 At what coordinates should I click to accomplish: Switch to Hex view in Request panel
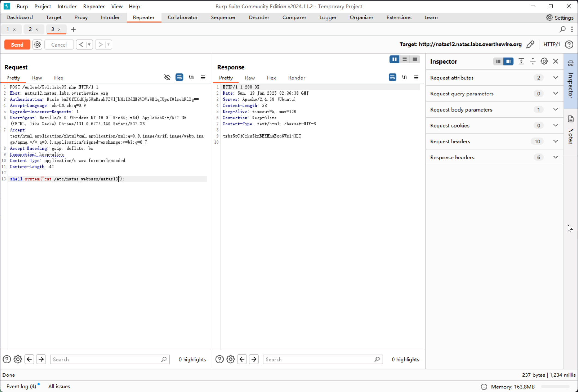59,78
